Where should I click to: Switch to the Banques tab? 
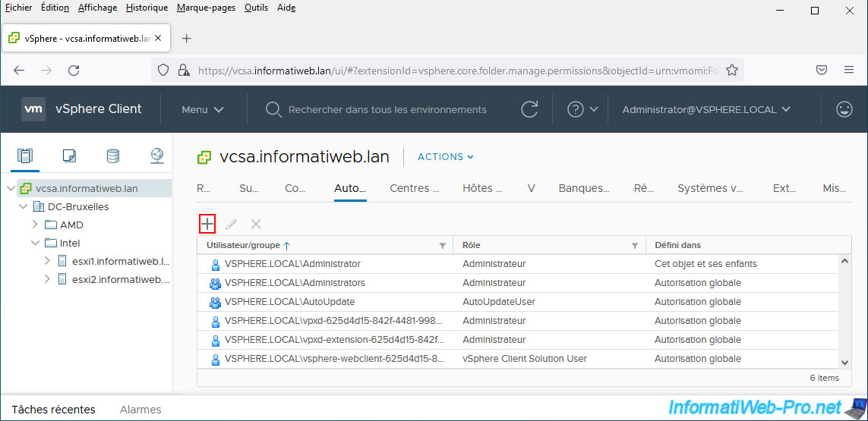[x=584, y=188]
